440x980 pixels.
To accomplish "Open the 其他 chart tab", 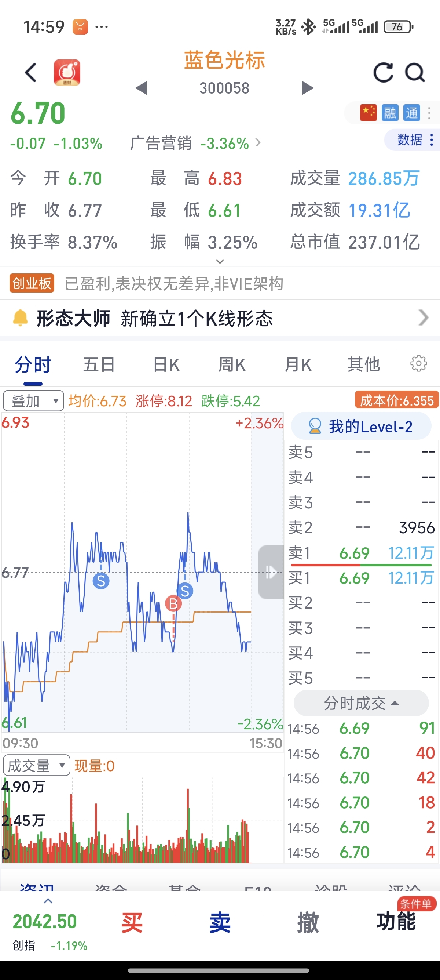I will [364, 364].
